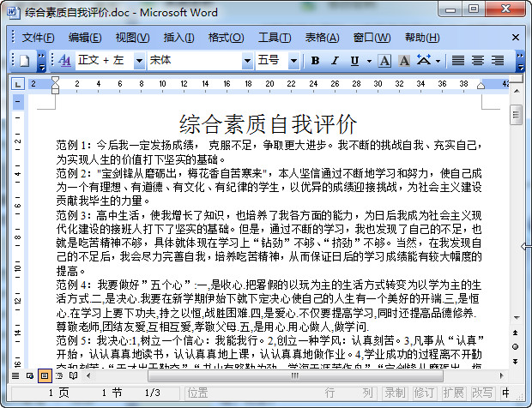Open the 表格(A) menu
The height and width of the screenshot is (408, 532).
tap(322, 37)
